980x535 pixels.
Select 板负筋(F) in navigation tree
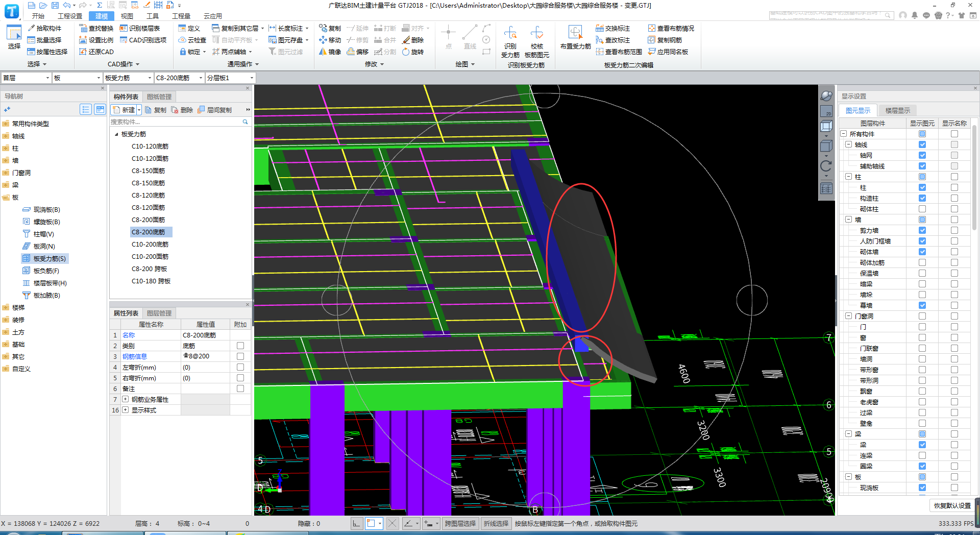tap(41, 271)
